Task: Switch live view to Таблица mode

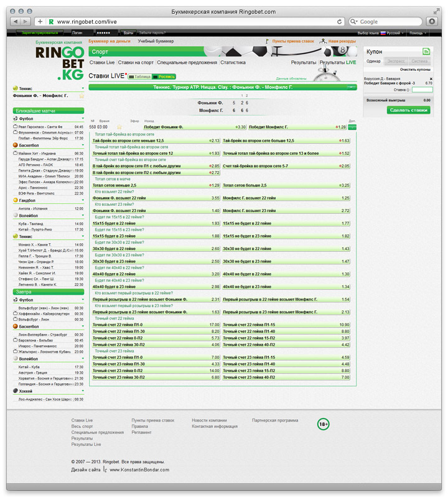Action: 139,76
